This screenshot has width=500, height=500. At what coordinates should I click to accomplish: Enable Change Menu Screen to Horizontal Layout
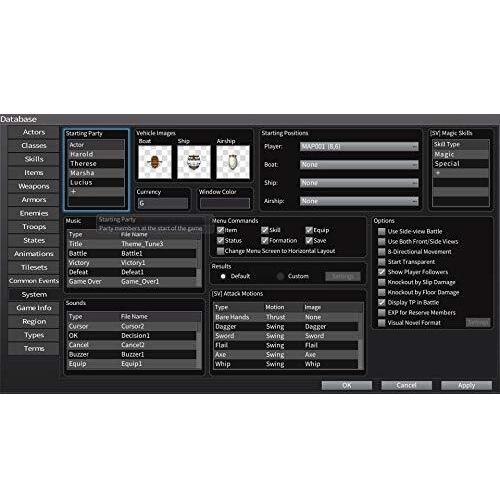click(x=220, y=251)
